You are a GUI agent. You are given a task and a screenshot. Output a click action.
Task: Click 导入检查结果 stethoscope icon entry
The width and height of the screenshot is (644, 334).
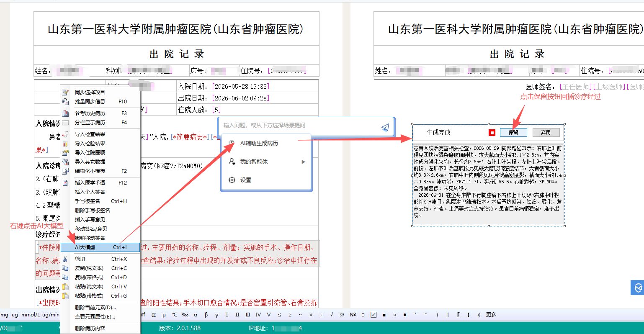point(65,134)
